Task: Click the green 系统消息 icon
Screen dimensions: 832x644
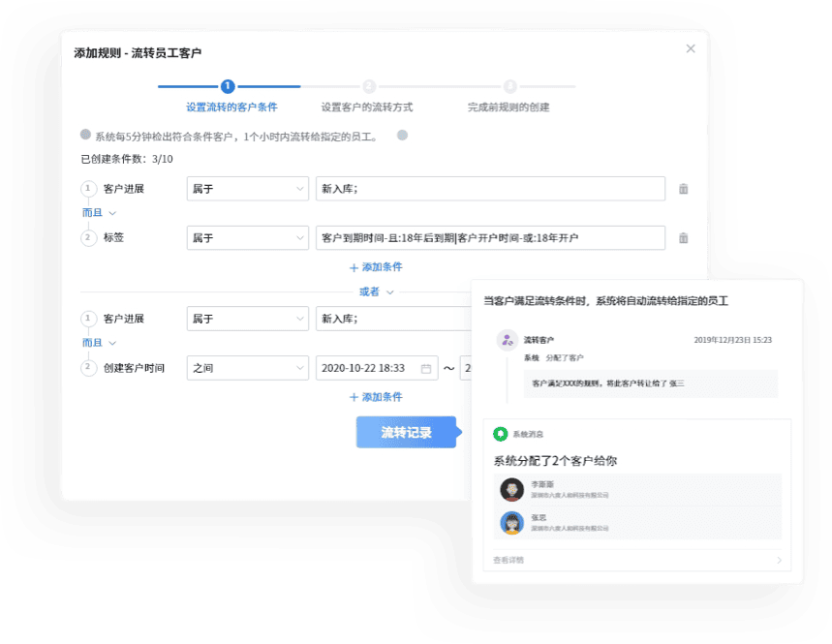Action: click(x=501, y=435)
